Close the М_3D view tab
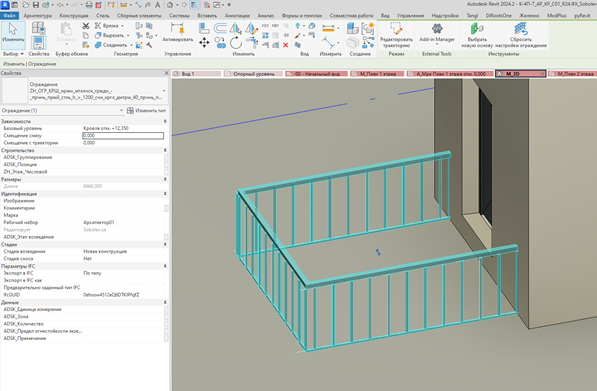Image resolution: width=597 pixels, height=391 pixels. tap(543, 74)
